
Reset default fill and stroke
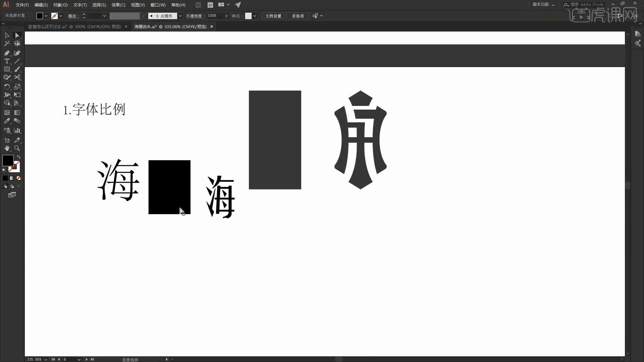(4, 170)
